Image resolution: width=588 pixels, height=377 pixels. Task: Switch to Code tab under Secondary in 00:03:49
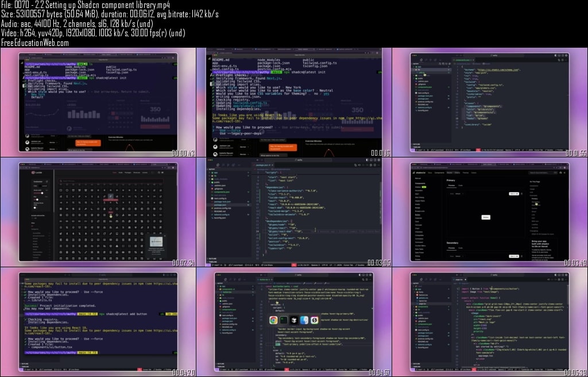click(461, 248)
